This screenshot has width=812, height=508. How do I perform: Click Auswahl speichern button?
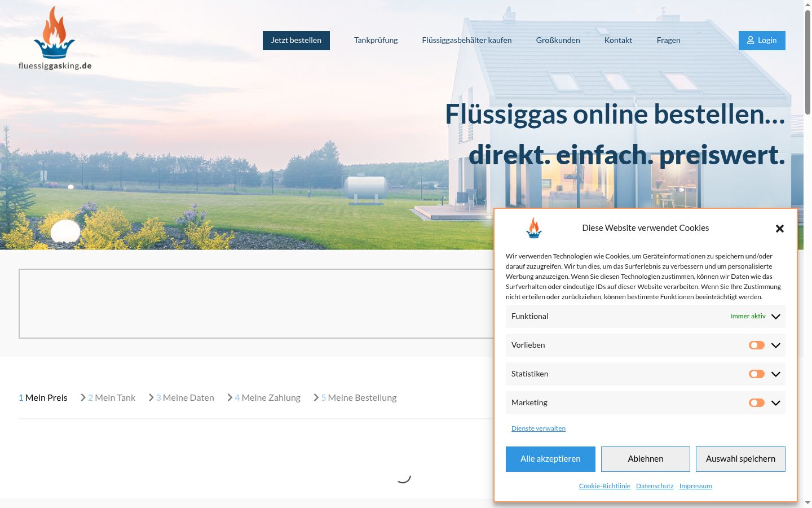tap(740, 459)
